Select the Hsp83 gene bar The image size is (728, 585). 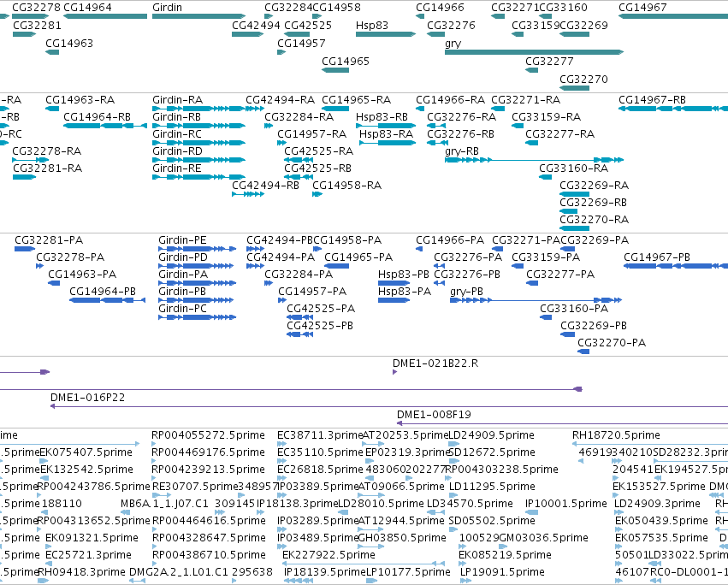(385, 34)
